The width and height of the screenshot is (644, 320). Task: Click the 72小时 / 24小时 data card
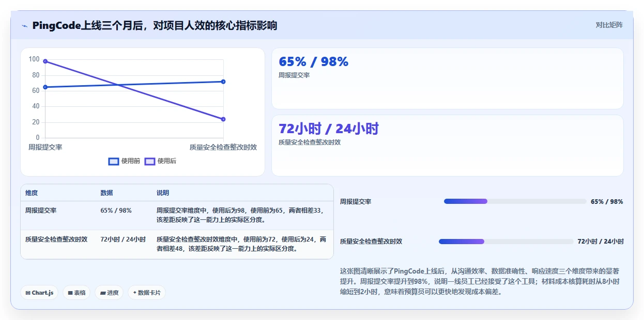pyautogui.click(x=448, y=146)
